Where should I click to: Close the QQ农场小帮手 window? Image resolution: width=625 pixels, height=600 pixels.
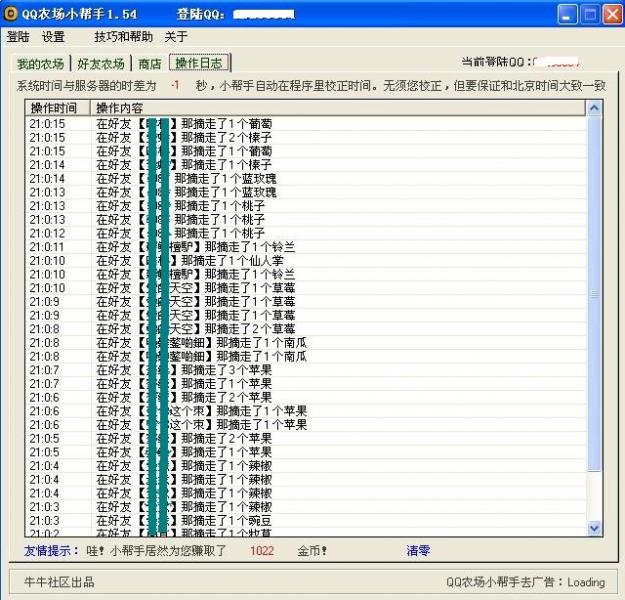612,14
